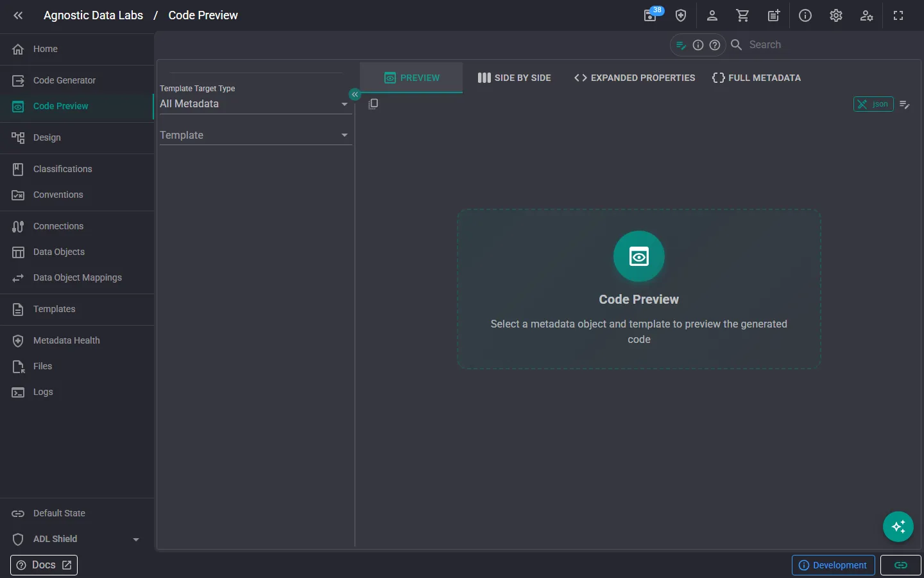
Task: Open the user account icon
Action: (712, 15)
